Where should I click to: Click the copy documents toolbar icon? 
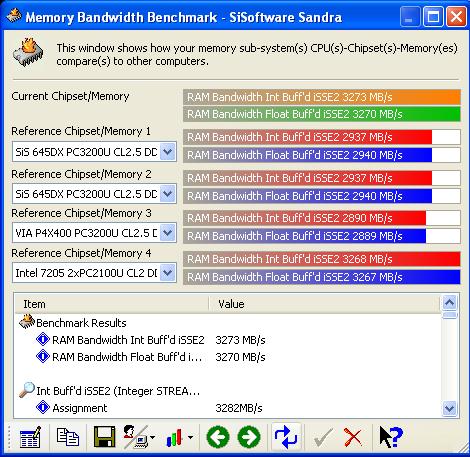(68, 437)
